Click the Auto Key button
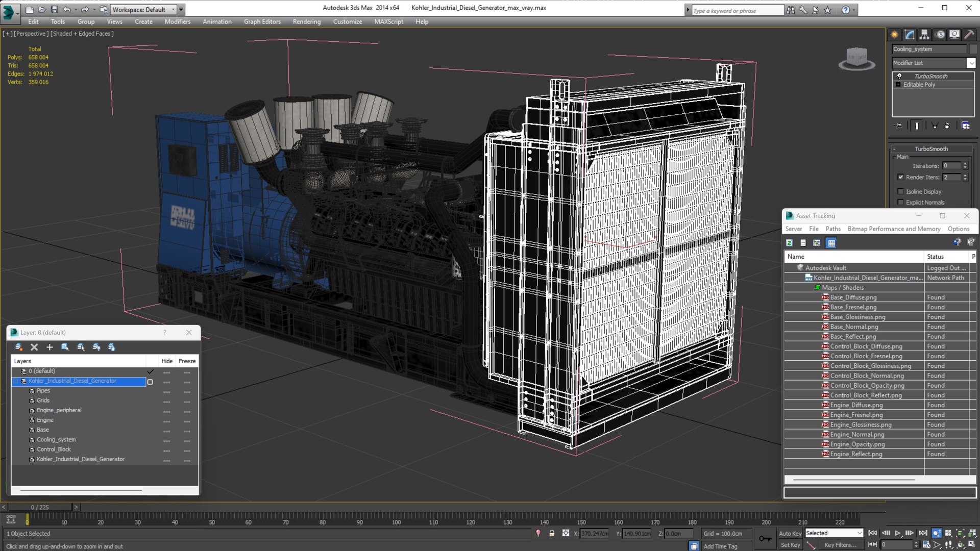 (790, 533)
